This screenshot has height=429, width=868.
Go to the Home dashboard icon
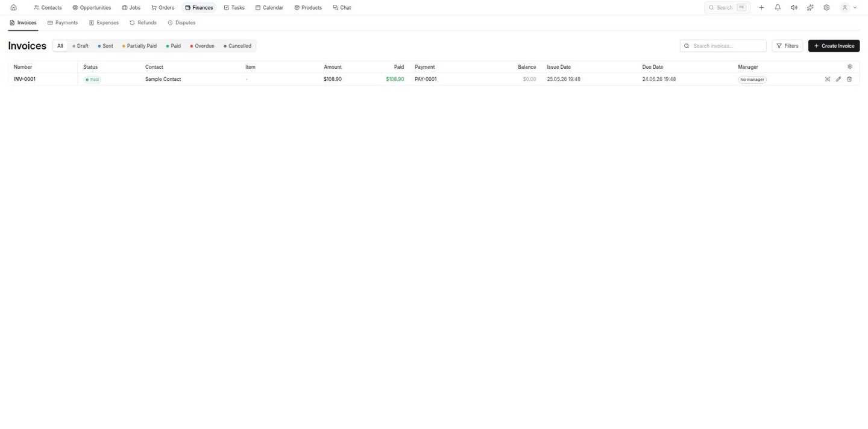point(13,8)
